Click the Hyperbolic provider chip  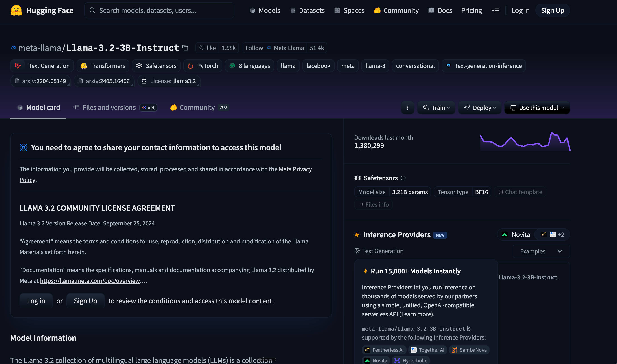411,360
